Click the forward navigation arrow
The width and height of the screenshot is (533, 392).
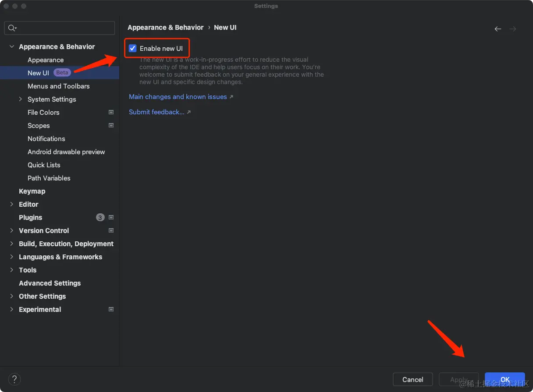point(513,29)
